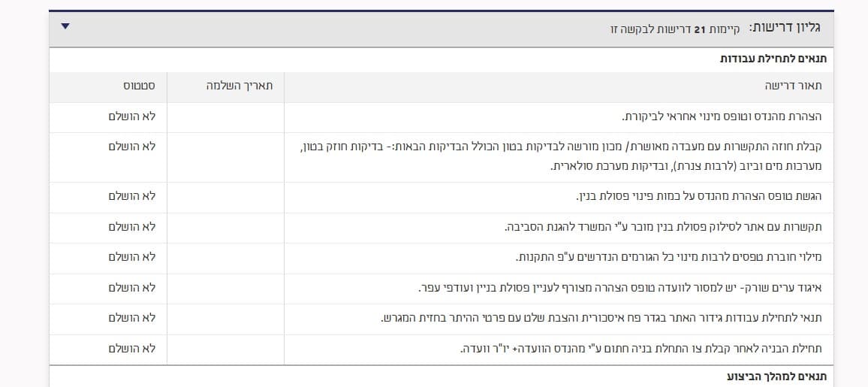Click לא הושלם status of תחילת הבניה row
Viewport: 868px width, 387px height.
pos(132,348)
